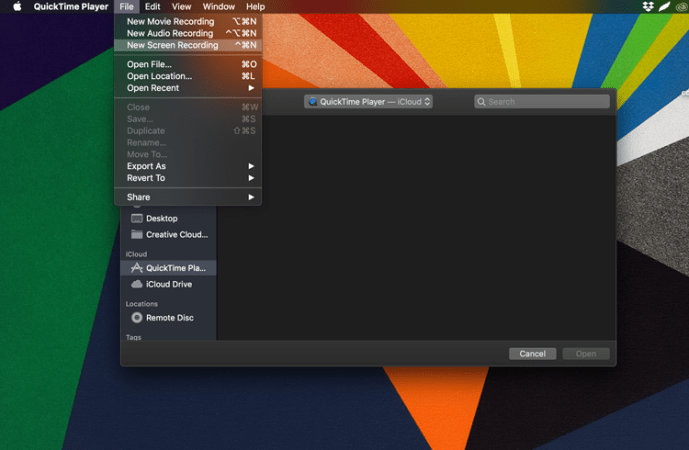689x450 pixels.
Task: Choose New Movie Recording
Action: [188, 22]
